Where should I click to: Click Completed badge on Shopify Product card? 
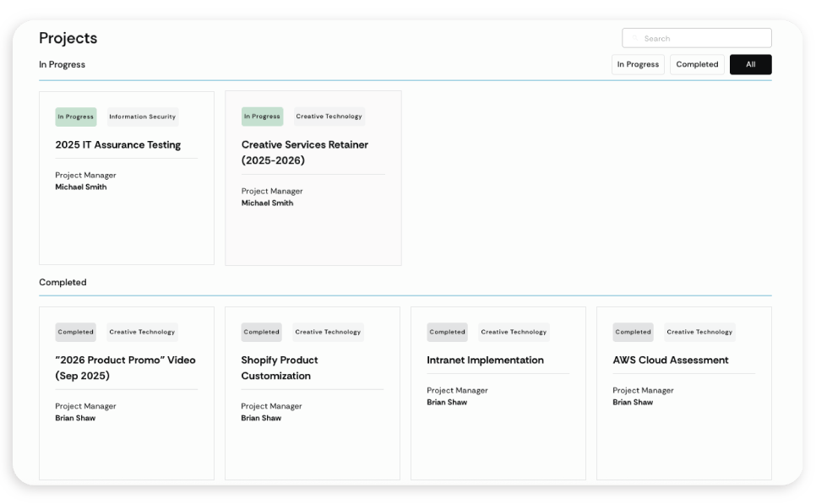pyautogui.click(x=261, y=332)
